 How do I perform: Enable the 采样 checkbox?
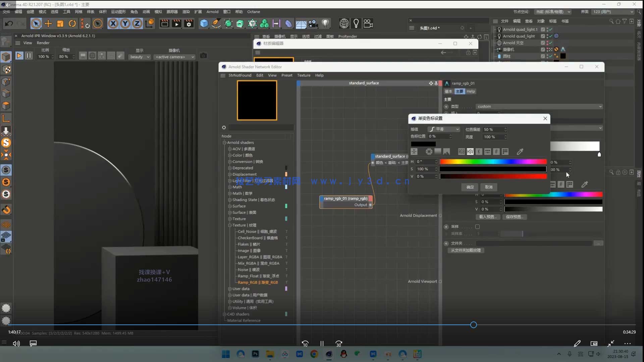[477, 227]
